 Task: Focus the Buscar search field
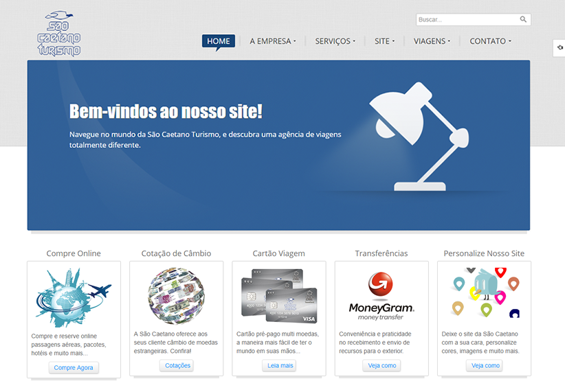[466, 20]
